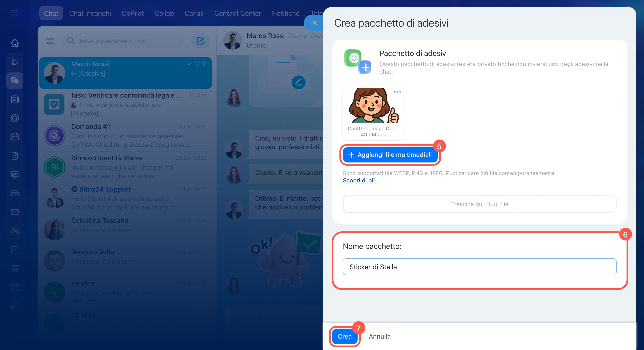This screenshot has width=644, height=350.
Task: Open chat list filter sliders icon
Action: 50,41
